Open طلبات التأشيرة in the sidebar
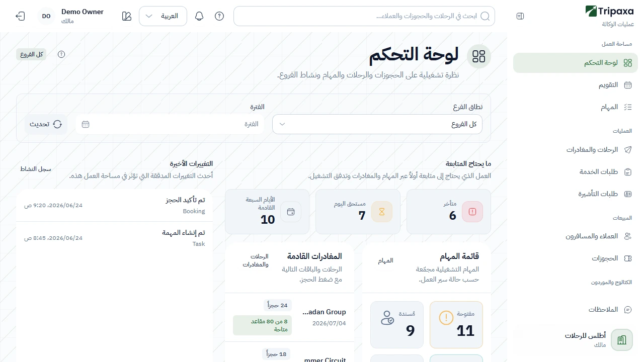The image size is (644, 362). (576, 194)
